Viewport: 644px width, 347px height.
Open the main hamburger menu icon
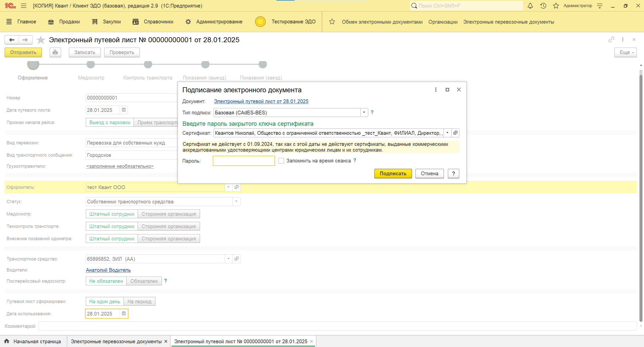click(24, 6)
